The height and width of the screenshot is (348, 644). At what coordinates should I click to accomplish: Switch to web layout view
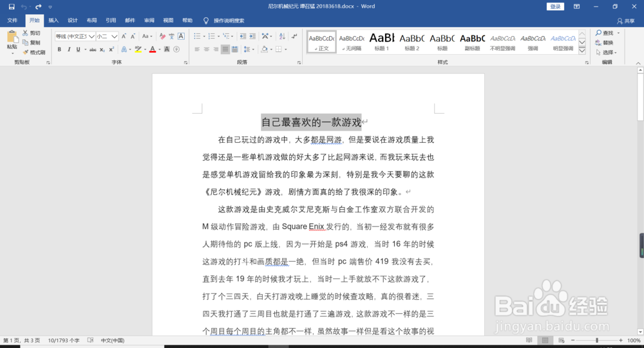click(x=561, y=340)
